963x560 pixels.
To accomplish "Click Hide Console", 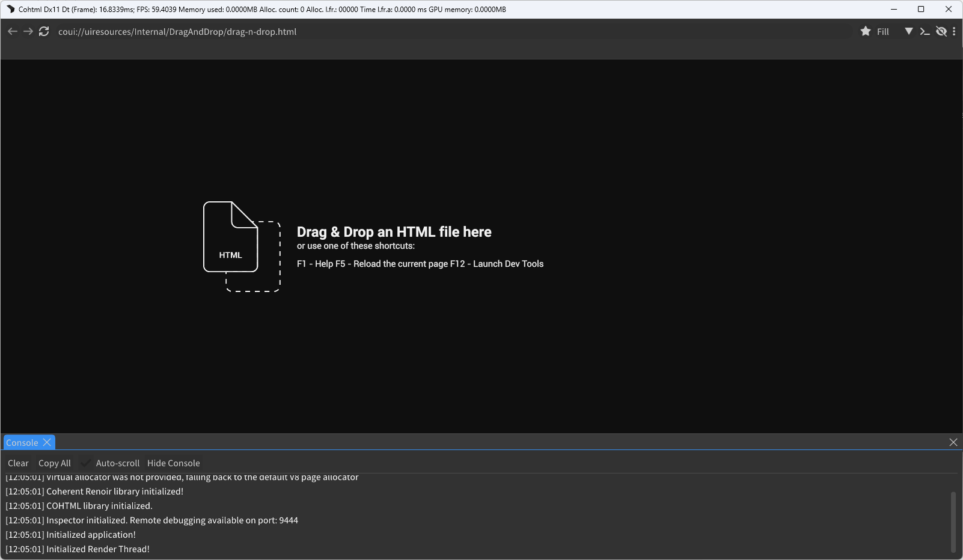I will tap(173, 463).
